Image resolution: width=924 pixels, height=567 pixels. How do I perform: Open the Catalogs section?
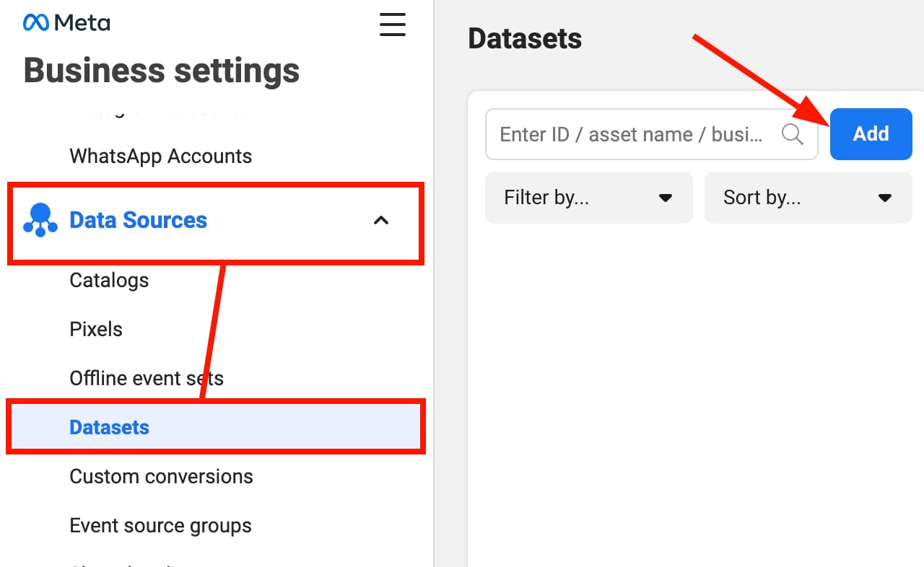tap(109, 280)
